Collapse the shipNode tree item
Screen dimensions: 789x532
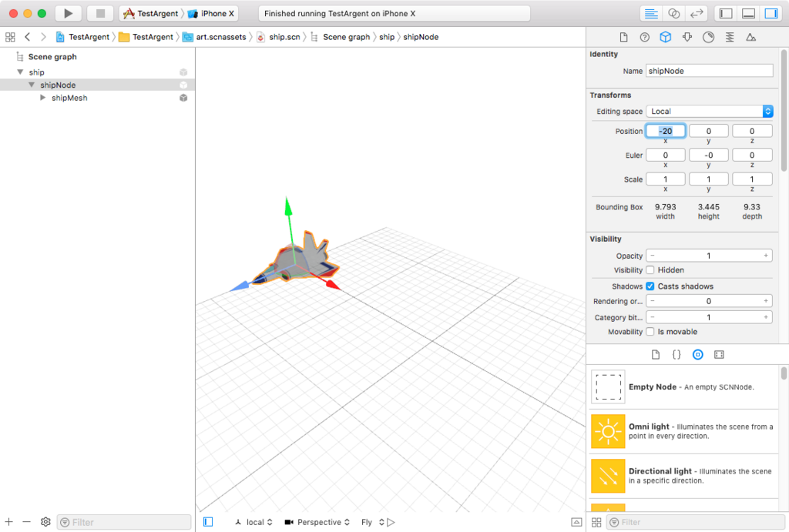32,85
